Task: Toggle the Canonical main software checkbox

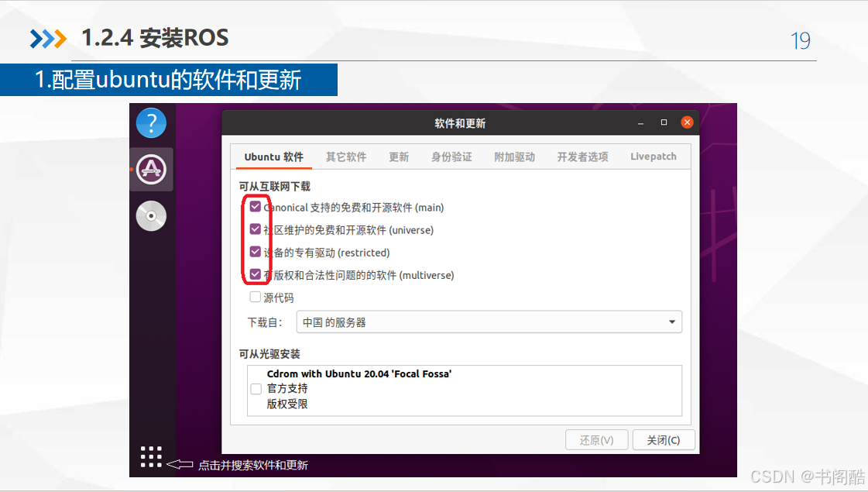Action: 256,207
